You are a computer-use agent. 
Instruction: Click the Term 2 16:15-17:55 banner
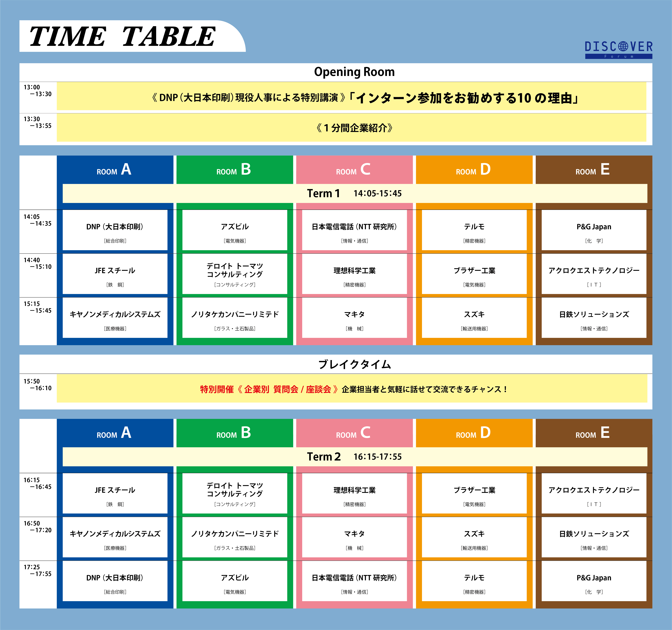355,457
